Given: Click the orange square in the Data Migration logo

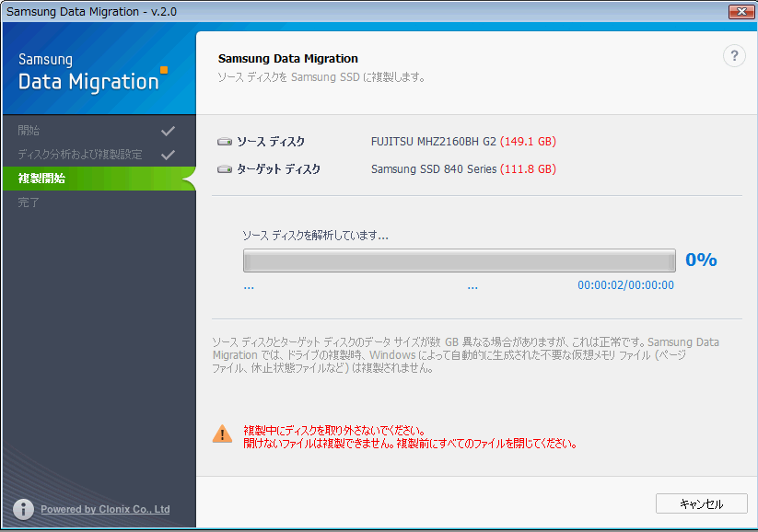Looking at the screenshot, I should click(164, 69).
